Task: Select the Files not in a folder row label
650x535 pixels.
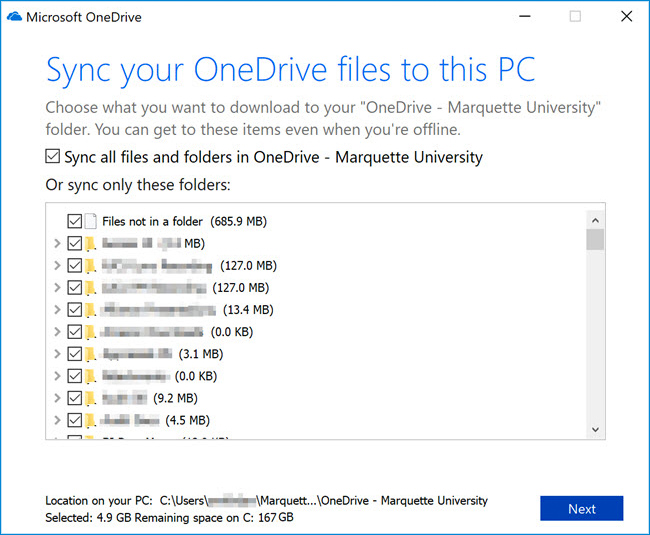Action: pos(152,221)
